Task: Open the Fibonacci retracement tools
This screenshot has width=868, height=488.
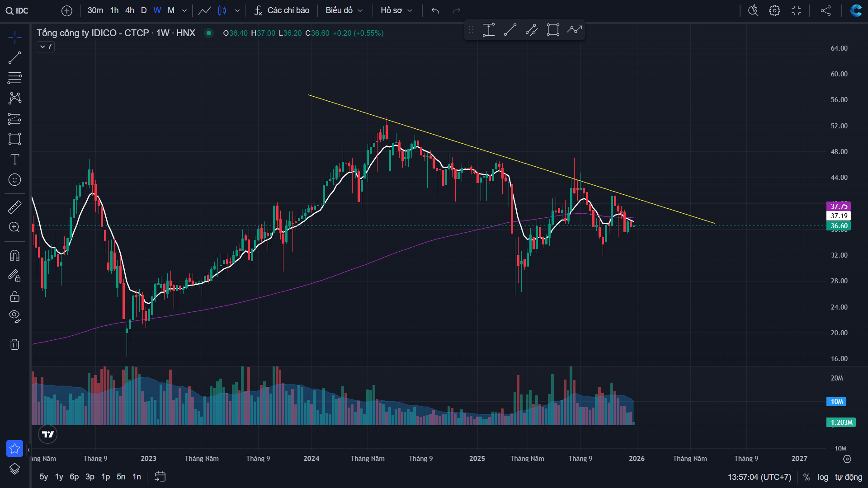Action: [x=14, y=78]
